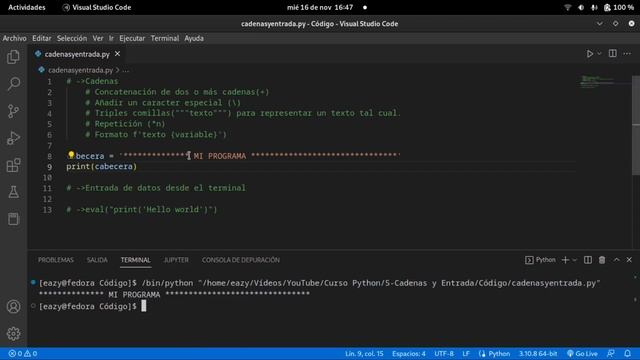The width and height of the screenshot is (640, 360).
Task: Select the cadenasyentrada.py editor tab
Action: (x=78, y=54)
